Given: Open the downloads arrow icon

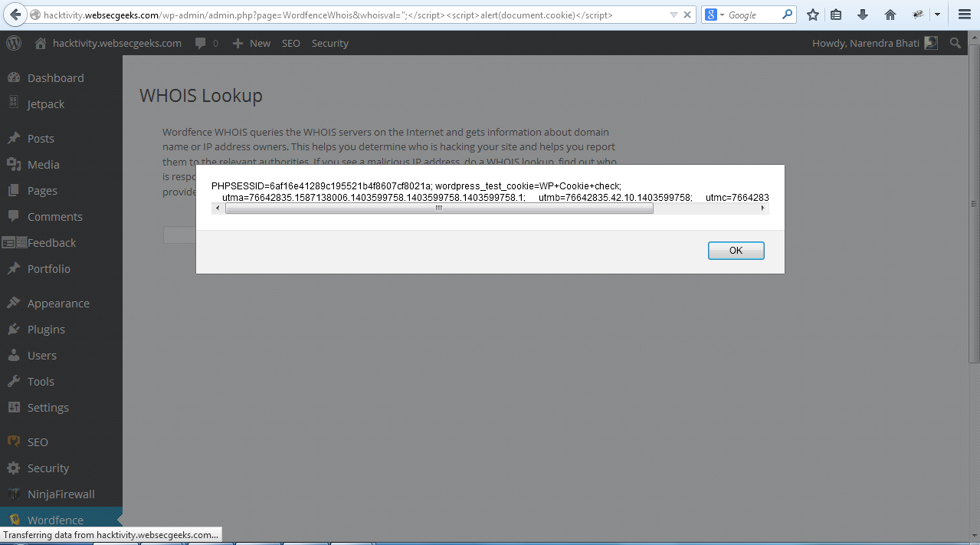Looking at the screenshot, I should [862, 15].
